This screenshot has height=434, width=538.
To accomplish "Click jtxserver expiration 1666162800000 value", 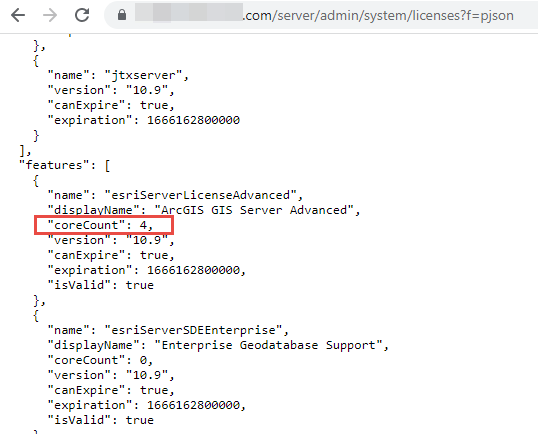I will pos(194,120).
